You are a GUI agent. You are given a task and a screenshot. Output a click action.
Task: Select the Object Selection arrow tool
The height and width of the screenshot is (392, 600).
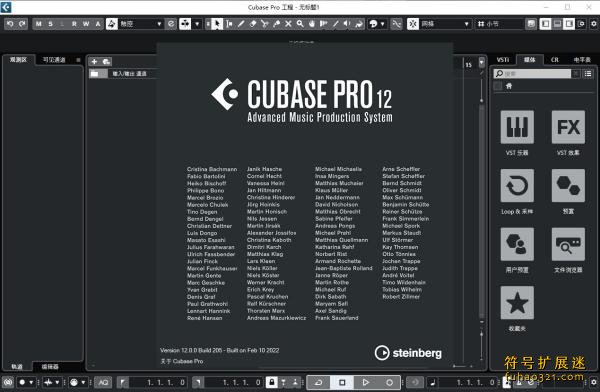(x=217, y=24)
